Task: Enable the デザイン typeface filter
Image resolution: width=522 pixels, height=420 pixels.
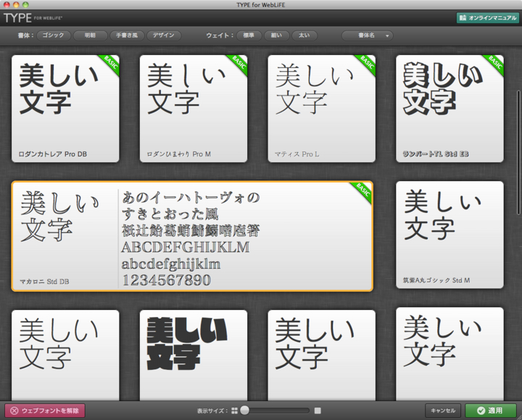Action: (x=164, y=35)
